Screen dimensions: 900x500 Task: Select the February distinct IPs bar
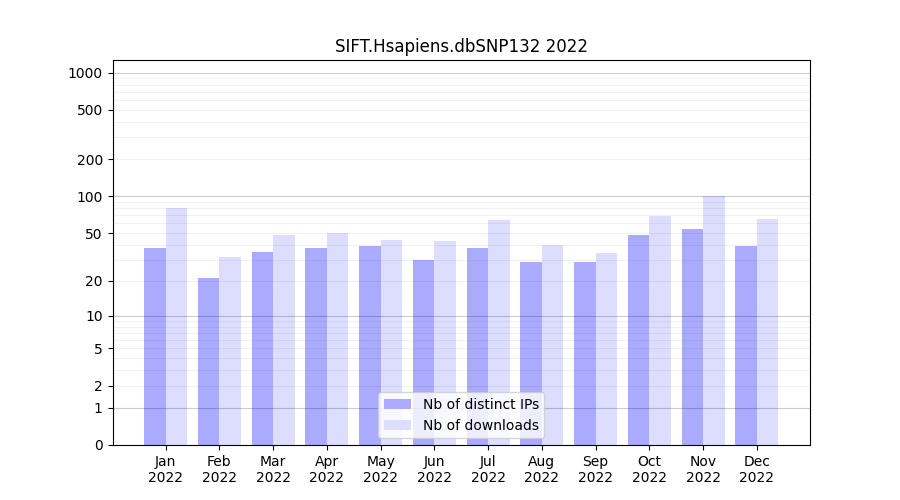[x=208, y=361]
